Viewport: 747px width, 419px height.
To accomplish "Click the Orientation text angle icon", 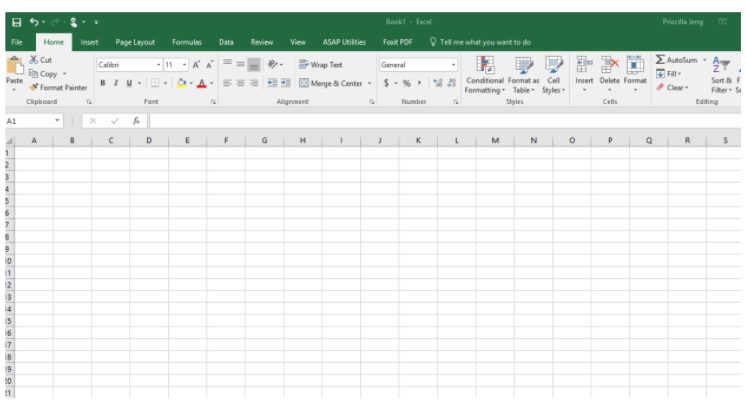I will (x=273, y=64).
